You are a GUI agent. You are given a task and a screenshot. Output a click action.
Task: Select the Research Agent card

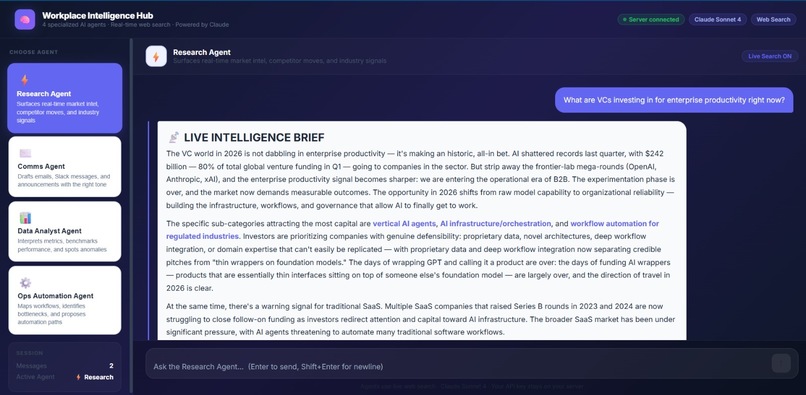click(65, 98)
